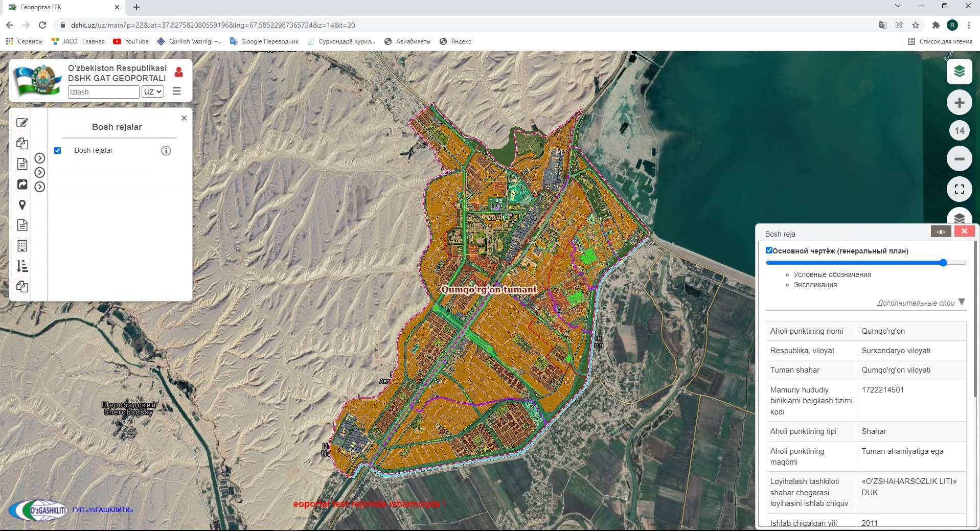Click the building icon in sidebar
This screenshot has width=980, height=531.
pos(22,246)
